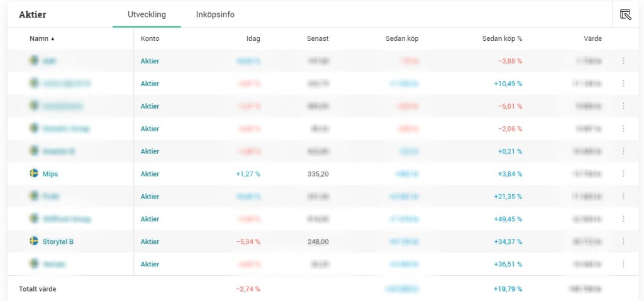The width and height of the screenshot is (644, 301).
Task: Click the Aktier account link for Mips
Action: click(150, 174)
